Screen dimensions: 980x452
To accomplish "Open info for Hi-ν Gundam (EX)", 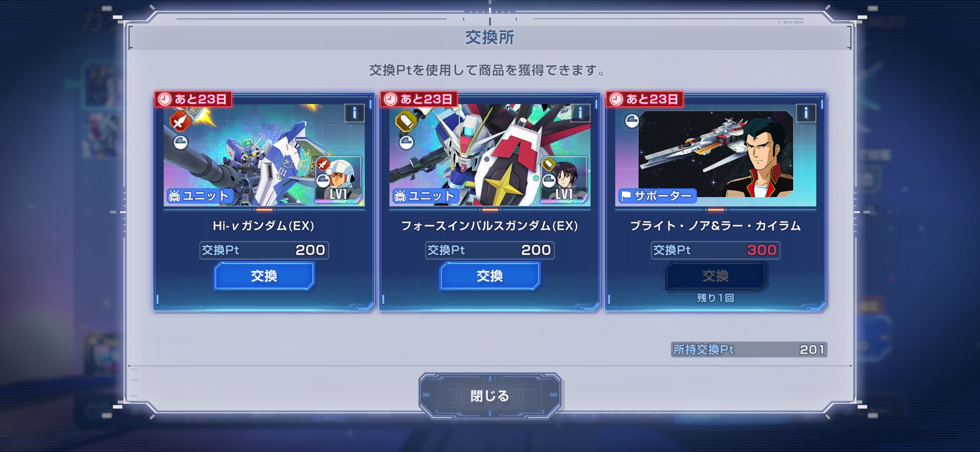I will tap(354, 113).
